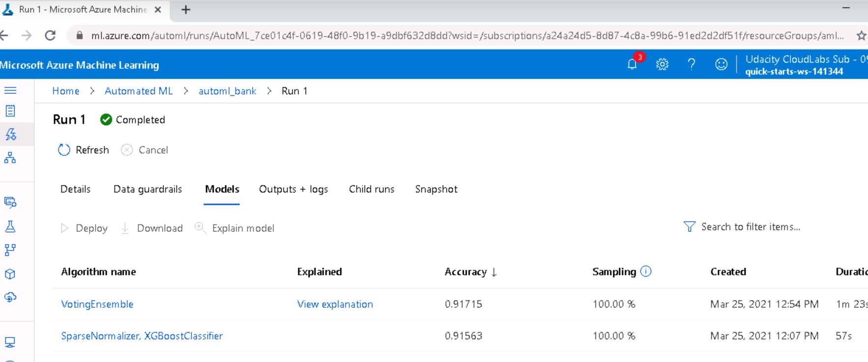Viewport: 868px width, 362px height.
Task: Open the Designer sidebar icon
Action: [10, 158]
